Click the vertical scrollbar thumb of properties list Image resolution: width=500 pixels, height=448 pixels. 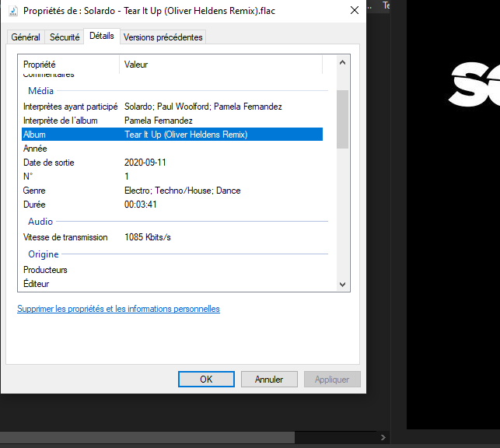tap(342, 119)
